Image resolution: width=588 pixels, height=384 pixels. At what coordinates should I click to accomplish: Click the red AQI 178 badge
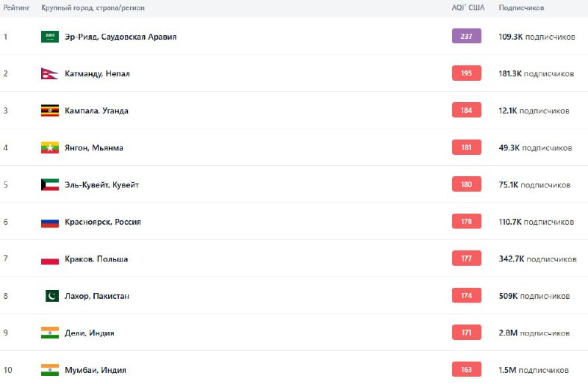coord(467,221)
